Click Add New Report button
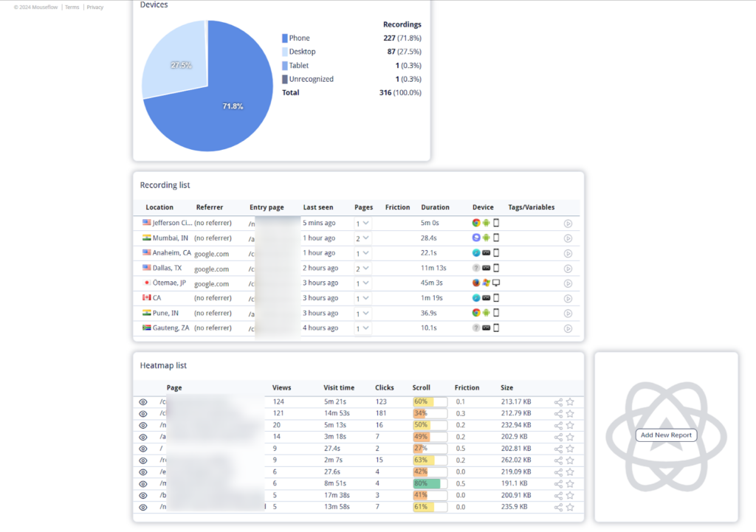 coord(666,435)
